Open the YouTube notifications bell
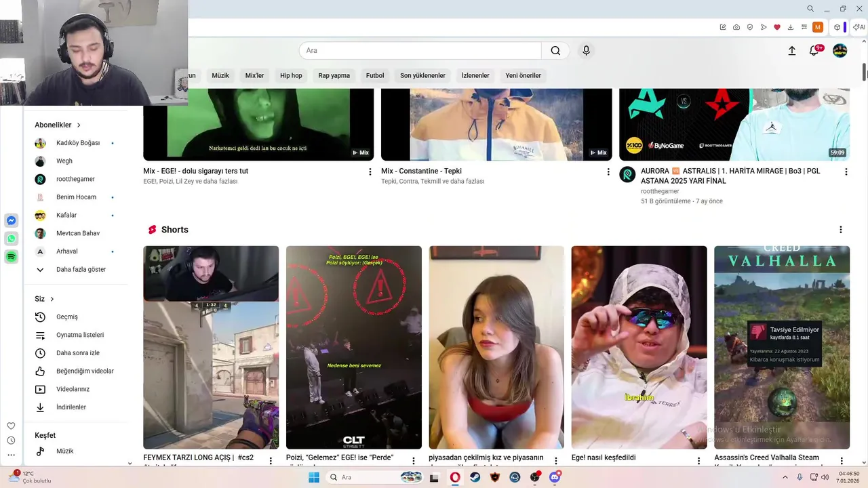 814,50
